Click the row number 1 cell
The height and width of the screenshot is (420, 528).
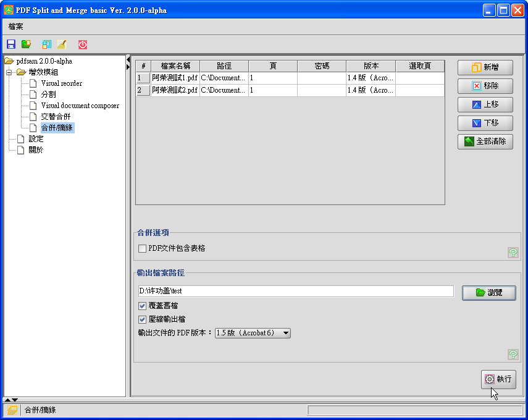(x=143, y=78)
